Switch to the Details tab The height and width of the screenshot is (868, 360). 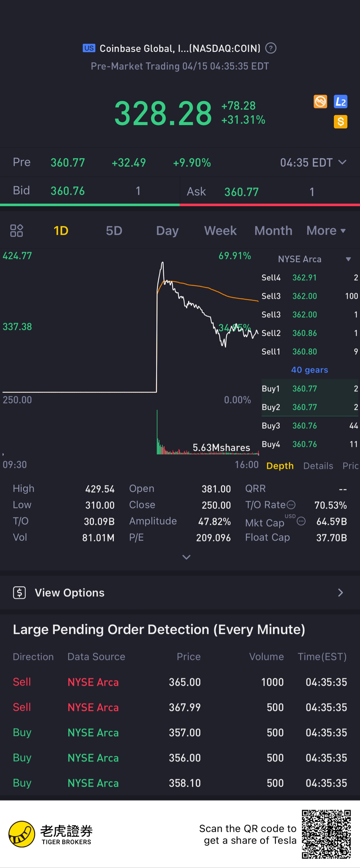pos(318,466)
